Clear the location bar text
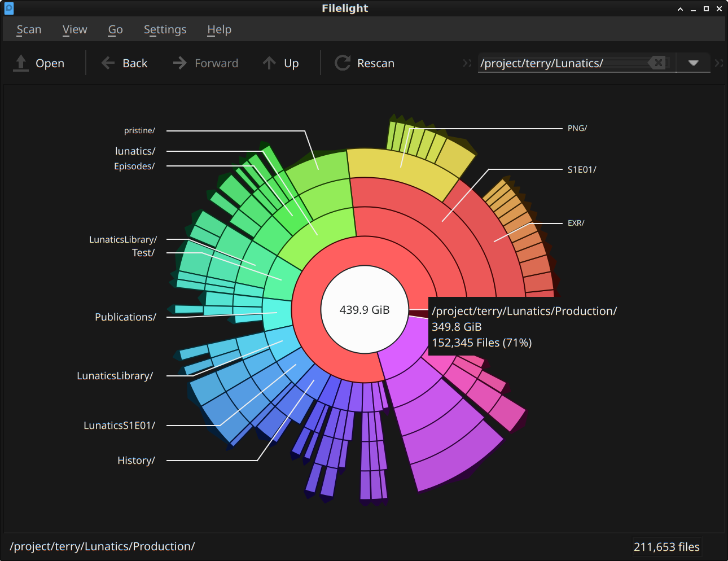The width and height of the screenshot is (728, 561). pyautogui.click(x=657, y=63)
